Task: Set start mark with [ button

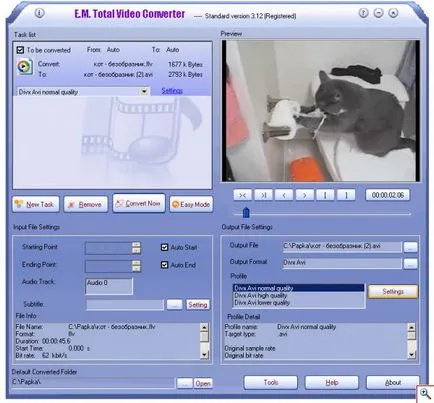Action: coord(325,195)
